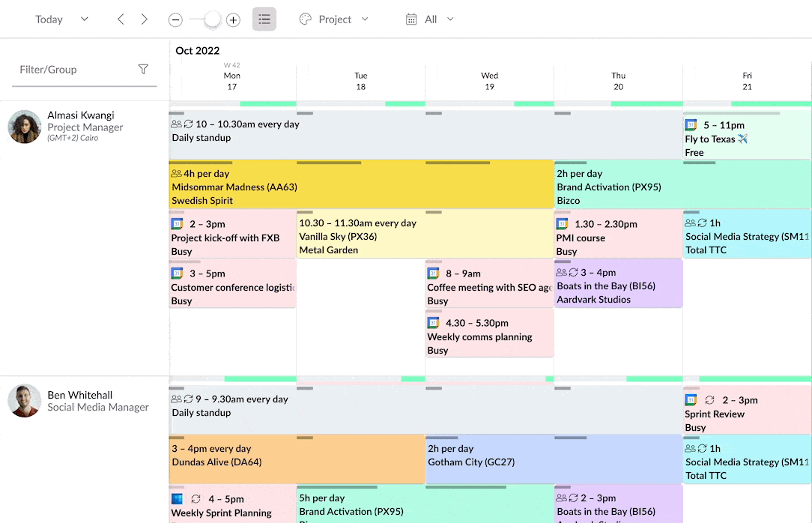The image size is (812, 523).
Task: Open Coffee meeting with SEO agency event
Action: click(x=489, y=284)
